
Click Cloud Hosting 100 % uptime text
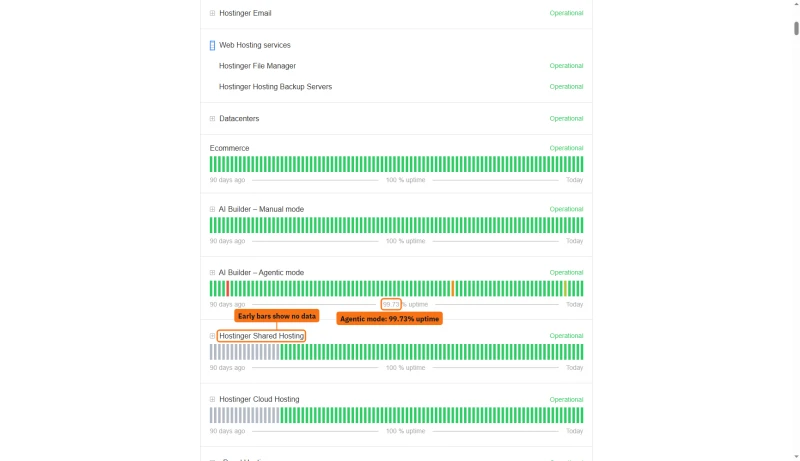(x=405, y=431)
